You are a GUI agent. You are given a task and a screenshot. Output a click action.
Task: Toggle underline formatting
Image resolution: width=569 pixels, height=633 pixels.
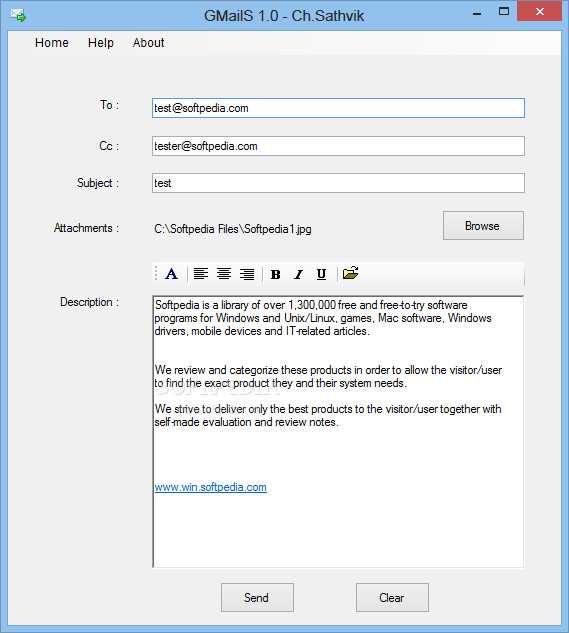click(x=321, y=275)
